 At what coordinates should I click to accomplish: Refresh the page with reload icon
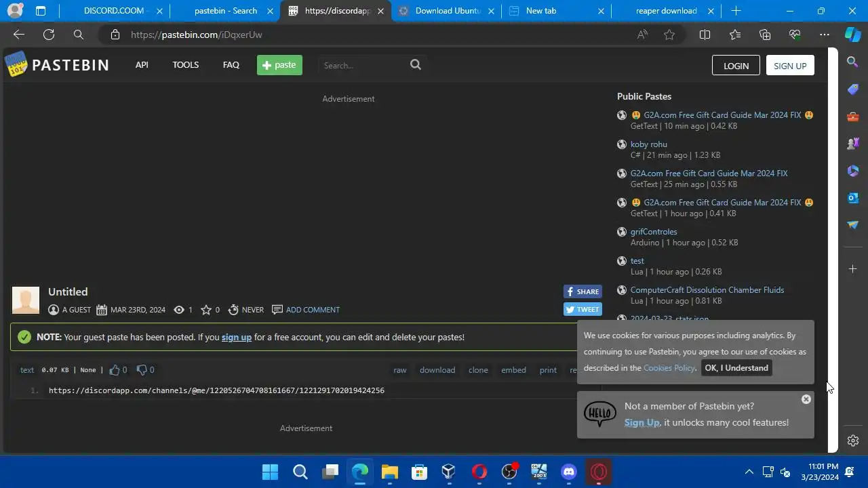49,35
